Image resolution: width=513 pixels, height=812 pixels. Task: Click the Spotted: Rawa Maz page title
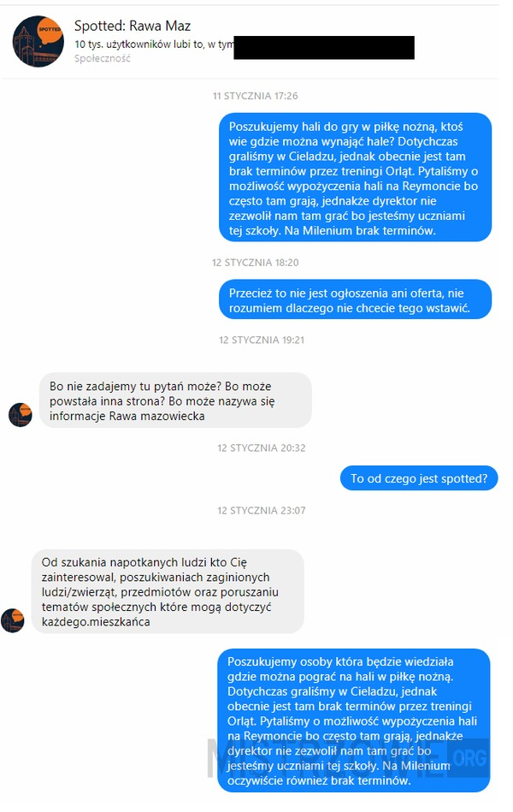(x=133, y=26)
